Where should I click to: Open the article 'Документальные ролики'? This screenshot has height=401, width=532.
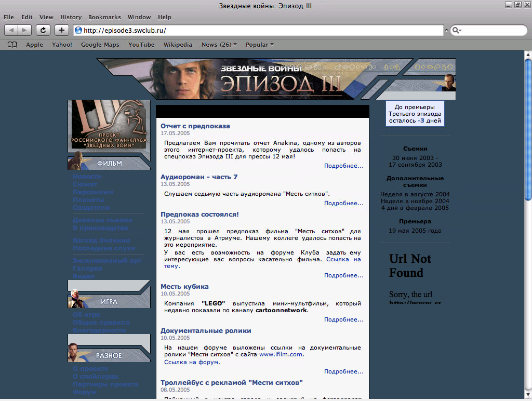tap(206, 330)
